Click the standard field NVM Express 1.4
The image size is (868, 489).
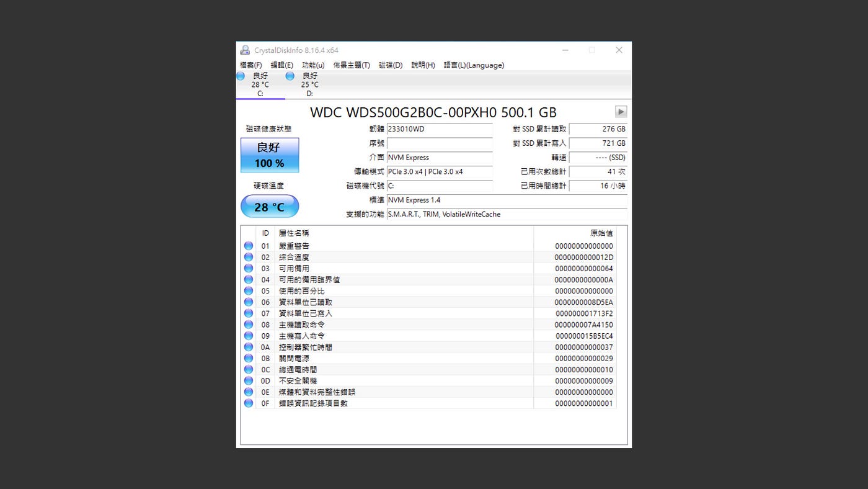[507, 200]
